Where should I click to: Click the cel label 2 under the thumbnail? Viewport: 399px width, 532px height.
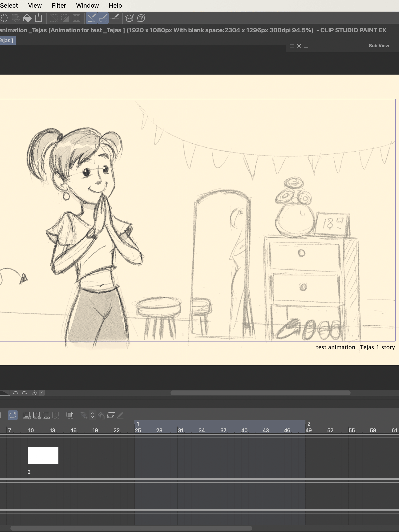tap(29, 472)
